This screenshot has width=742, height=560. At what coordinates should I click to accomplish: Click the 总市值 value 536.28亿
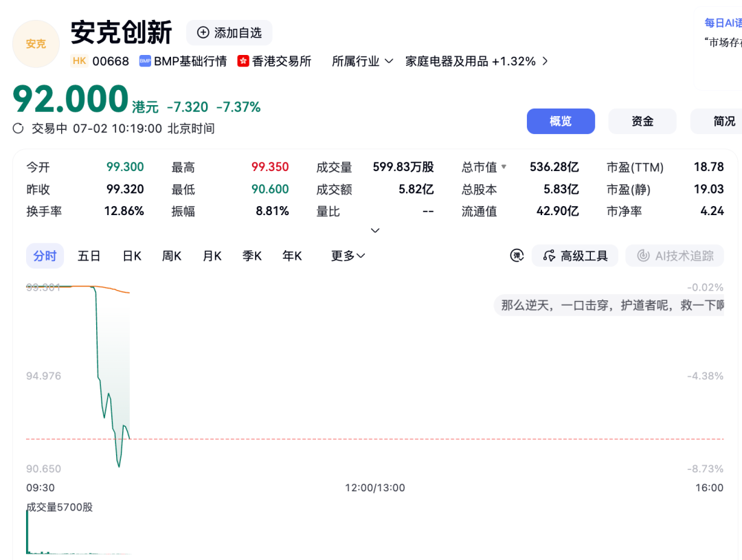pos(554,167)
